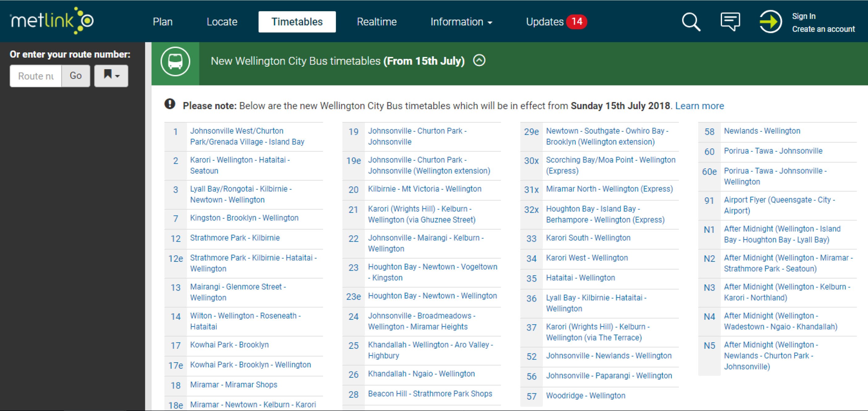868x411 pixels.
Task: Open the bookmark saved routes dropdown
Action: tap(111, 76)
